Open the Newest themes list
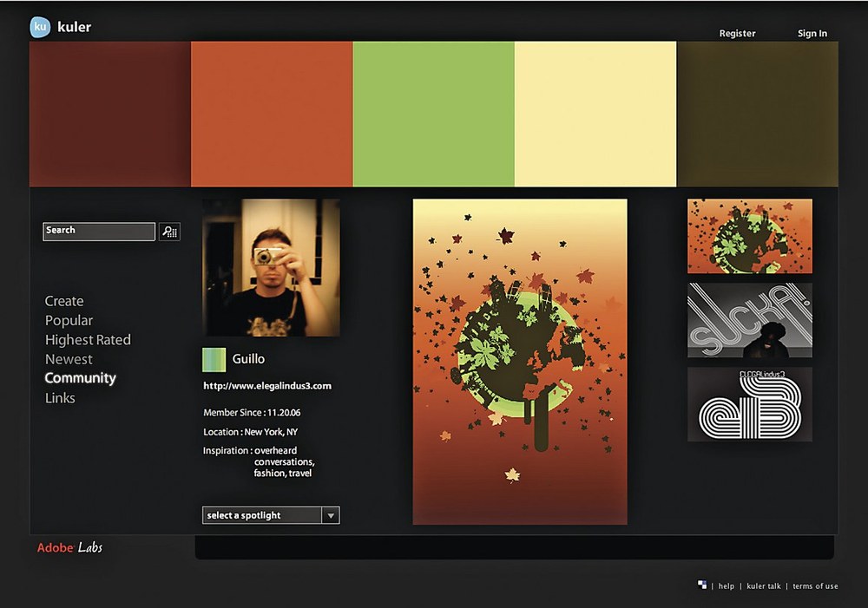 pos(69,359)
